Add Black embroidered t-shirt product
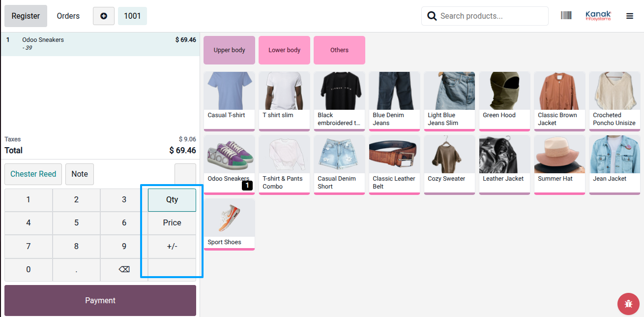 340,101
